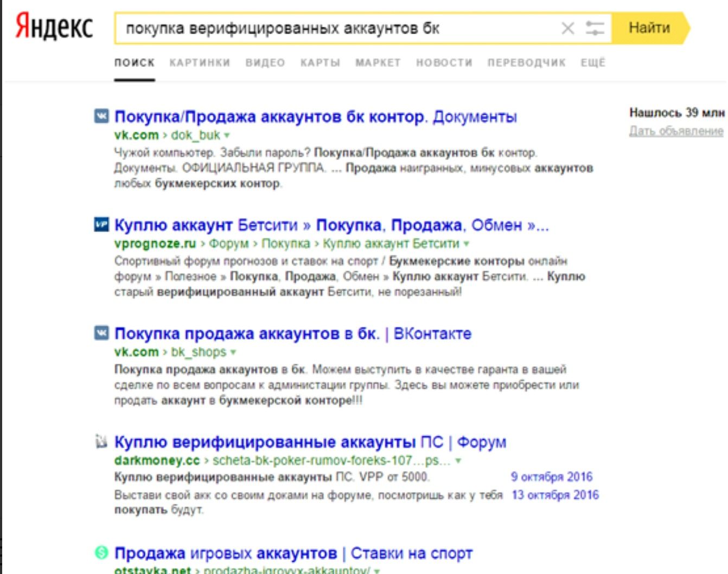Open the Ещё menu
Viewport: 728px width, 574px height.
(592, 63)
